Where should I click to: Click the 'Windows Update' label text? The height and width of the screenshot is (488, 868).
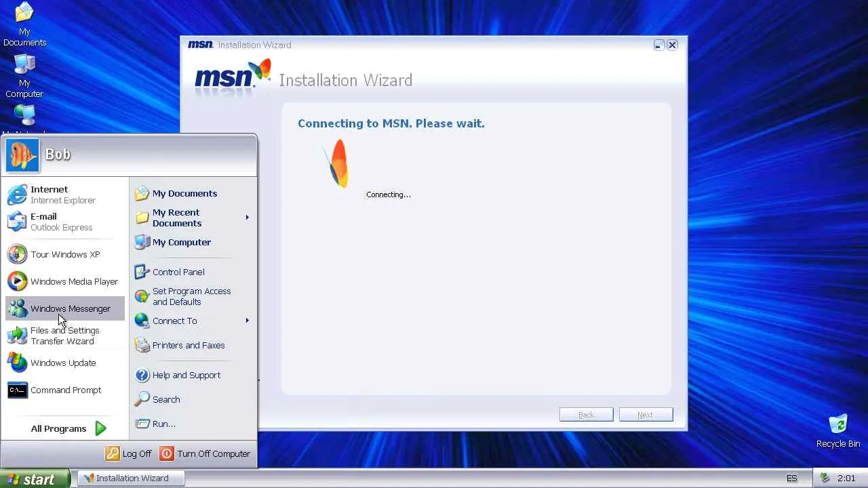(x=63, y=363)
